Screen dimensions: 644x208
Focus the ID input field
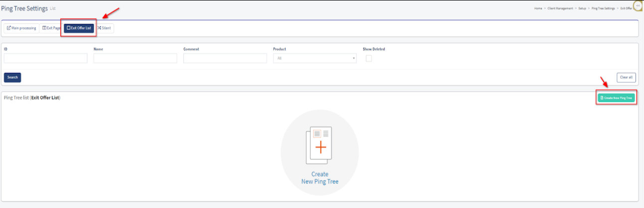click(45, 58)
